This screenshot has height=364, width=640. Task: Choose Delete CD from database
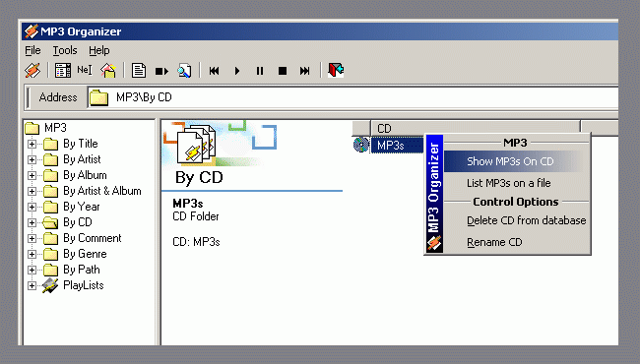[x=516, y=220]
